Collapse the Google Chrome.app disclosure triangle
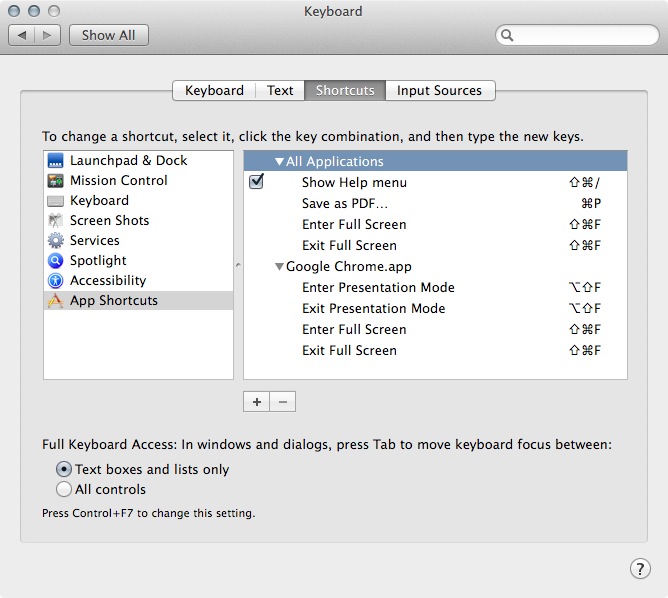668x598 pixels. point(279,267)
